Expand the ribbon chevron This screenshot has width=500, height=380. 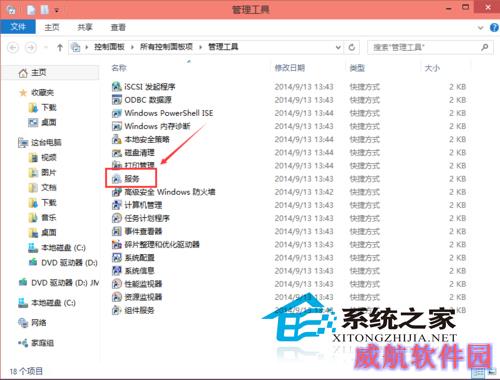pyautogui.click(x=480, y=28)
